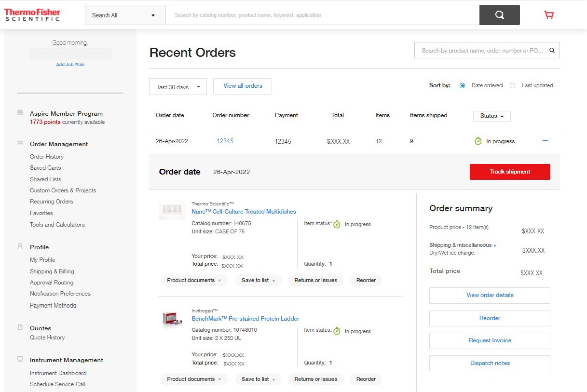Open Schedule Service Call

tap(57, 384)
